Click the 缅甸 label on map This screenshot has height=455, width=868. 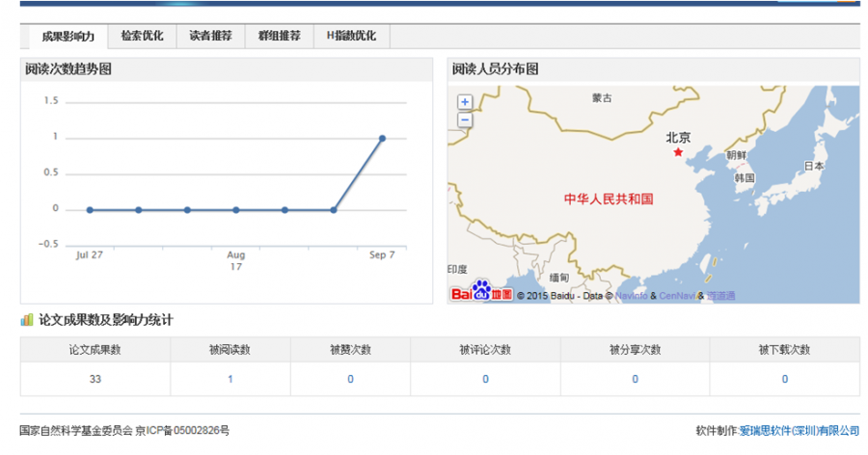tap(559, 278)
